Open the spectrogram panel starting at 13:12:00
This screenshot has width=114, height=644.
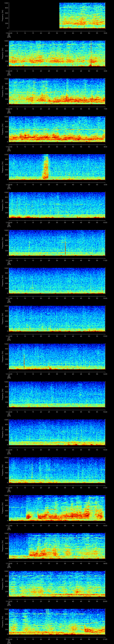(x=57, y=318)
